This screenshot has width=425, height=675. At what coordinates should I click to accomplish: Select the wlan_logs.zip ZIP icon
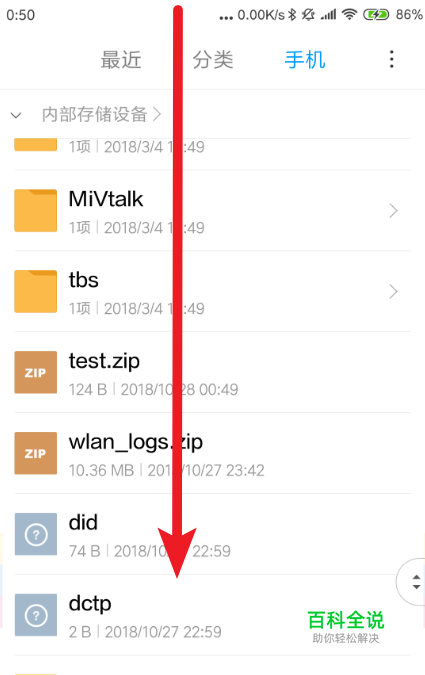36,453
